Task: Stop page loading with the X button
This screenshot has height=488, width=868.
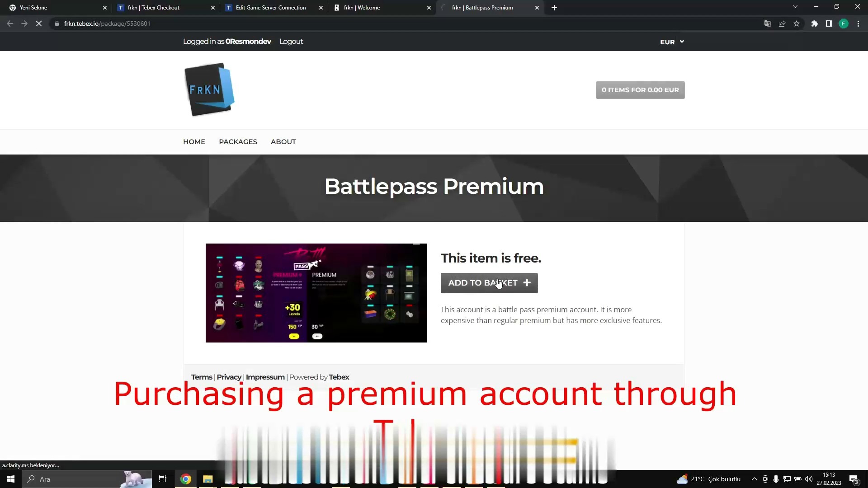Action: pyautogui.click(x=39, y=23)
